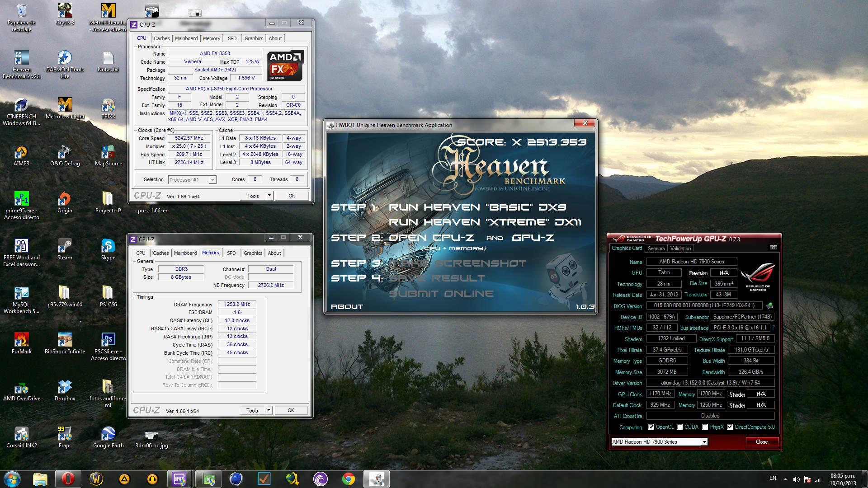Launch Steam desktop shortcut

(x=65, y=250)
